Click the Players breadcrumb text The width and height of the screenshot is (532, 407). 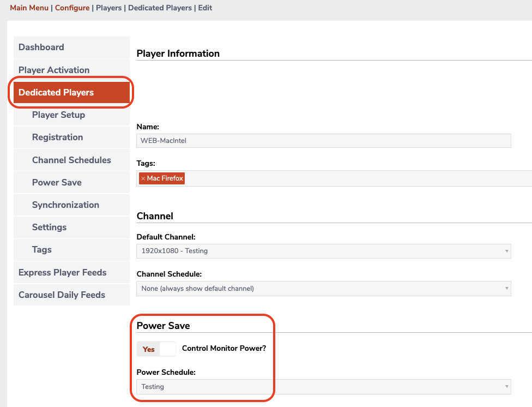[x=108, y=8]
